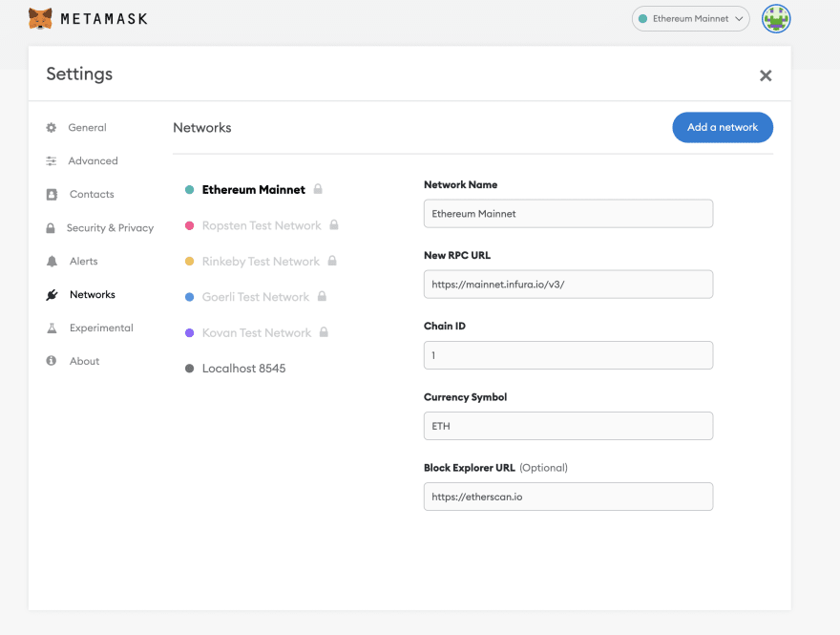
Task: Click the Settings page title
Action: point(79,74)
